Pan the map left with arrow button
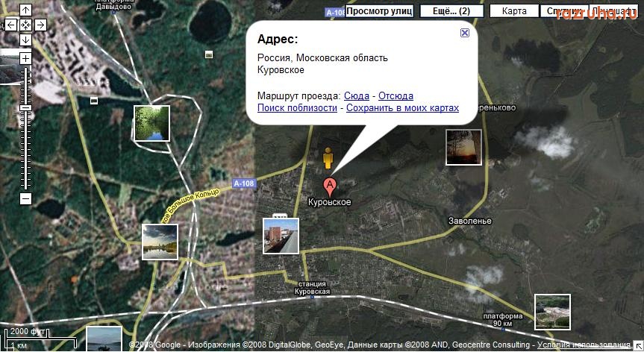644x352 pixels. (11, 25)
